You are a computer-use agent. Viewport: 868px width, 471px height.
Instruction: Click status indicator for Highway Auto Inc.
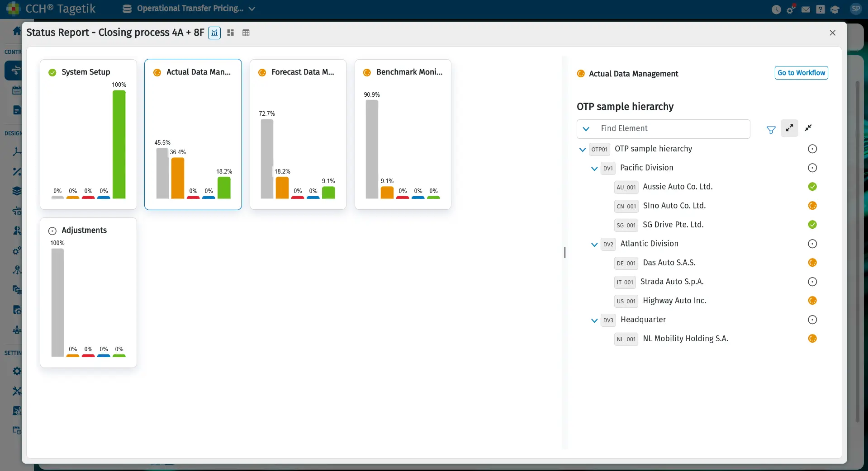(x=812, y=301)
